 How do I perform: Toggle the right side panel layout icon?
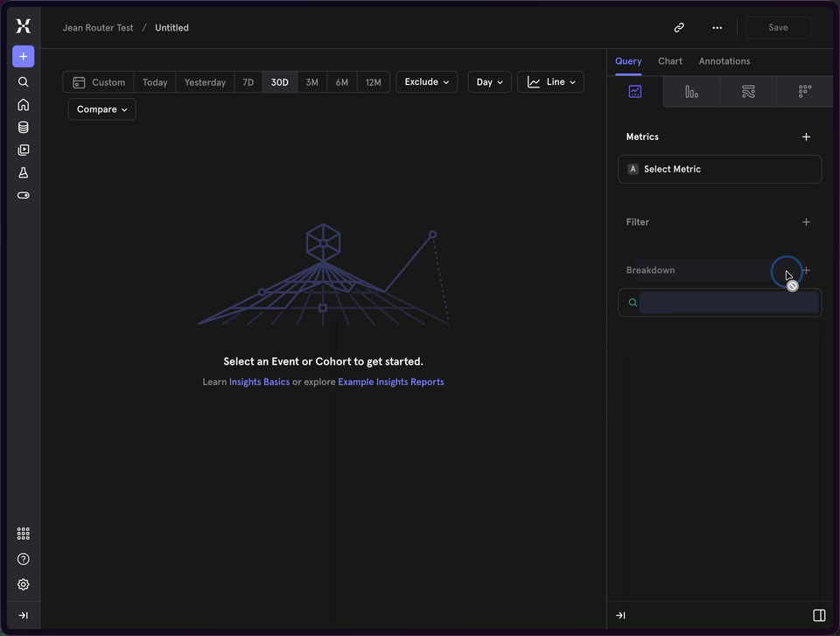click(x=819, y=616)
